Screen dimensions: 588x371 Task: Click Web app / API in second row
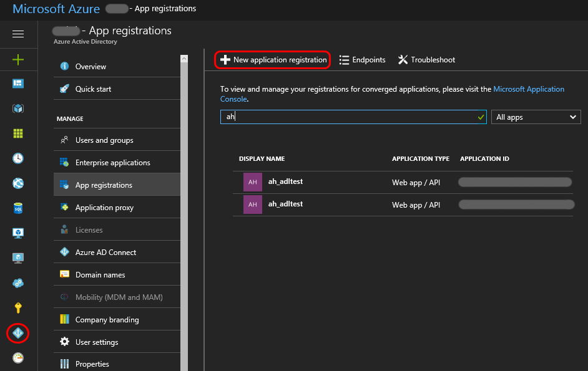click(416, 205)
